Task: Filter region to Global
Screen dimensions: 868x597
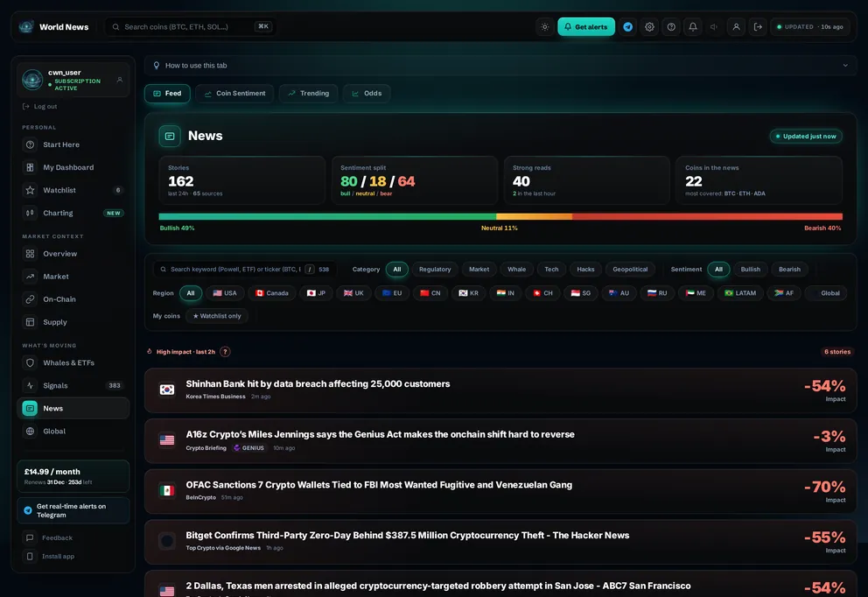Action: click(825, 293)
